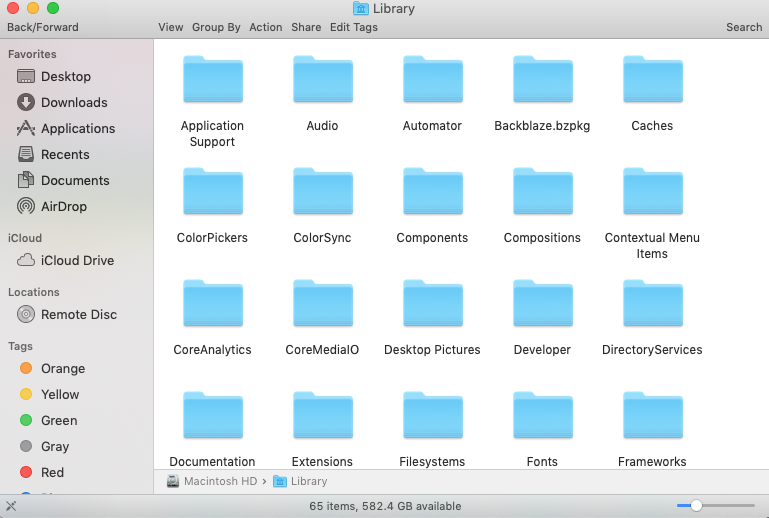Open the Action menu in toolbar
Viewport: 769px width, 518px height.
(x=266, y=27)
